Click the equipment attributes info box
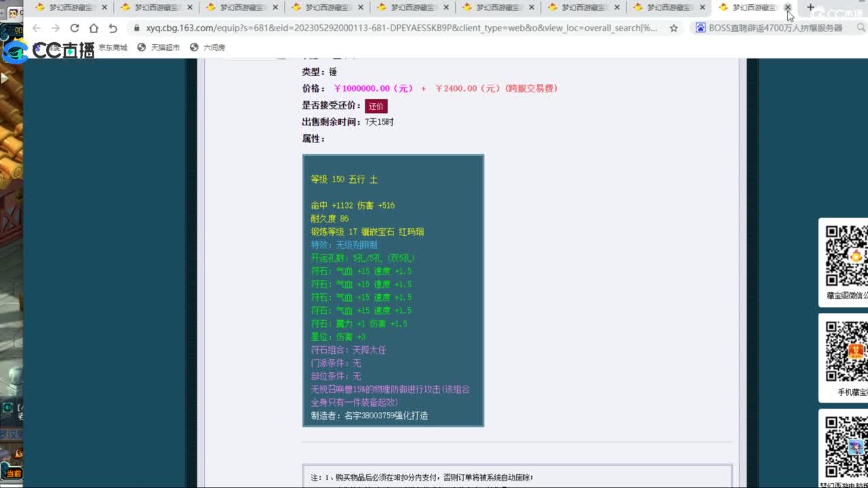 click(x=393, y=290)
